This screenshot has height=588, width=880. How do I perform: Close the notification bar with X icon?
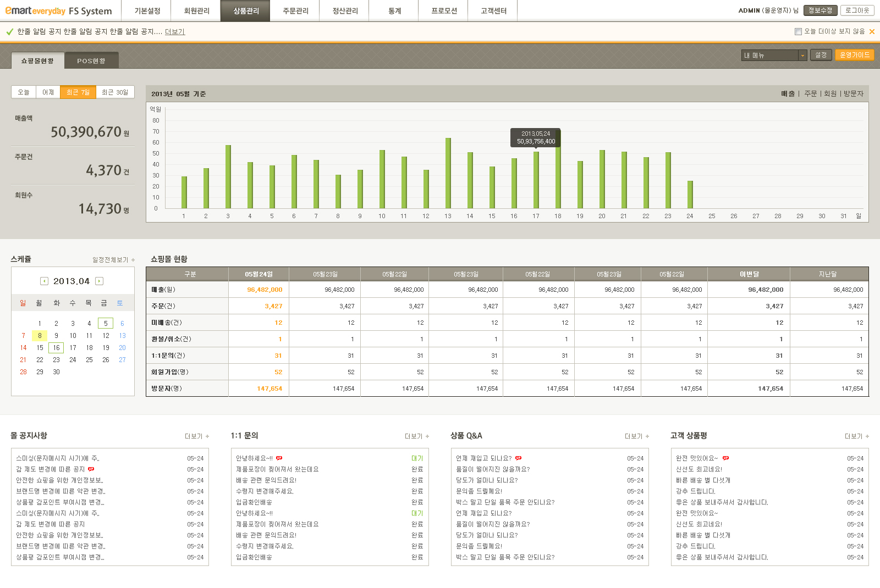[x=872, y=32]
